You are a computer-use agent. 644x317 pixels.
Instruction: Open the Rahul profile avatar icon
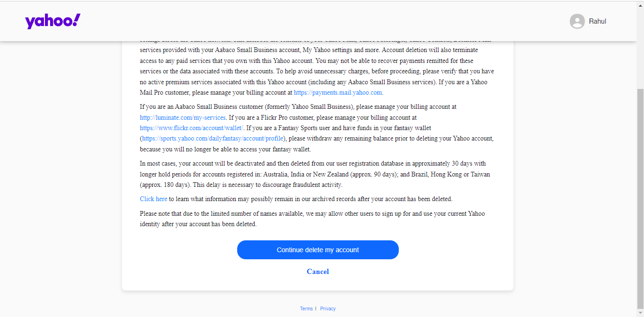(577, 21)
